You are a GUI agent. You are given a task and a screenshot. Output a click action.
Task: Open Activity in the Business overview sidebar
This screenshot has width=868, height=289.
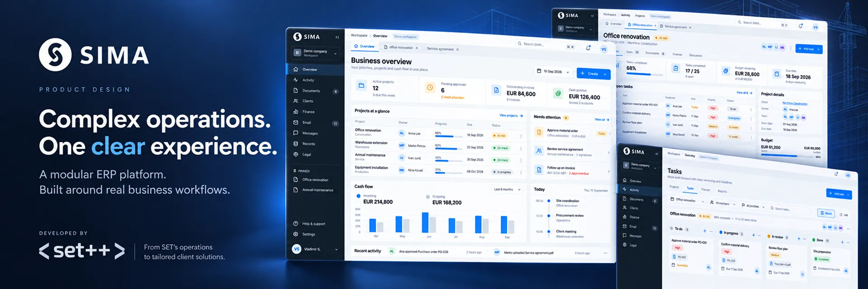[x=316, y=80]
